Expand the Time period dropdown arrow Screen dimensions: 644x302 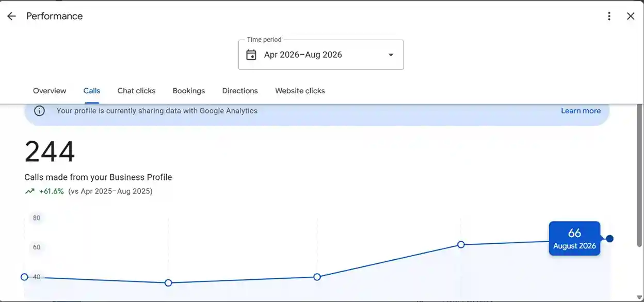pyautogui.click(x=391, y=55)
